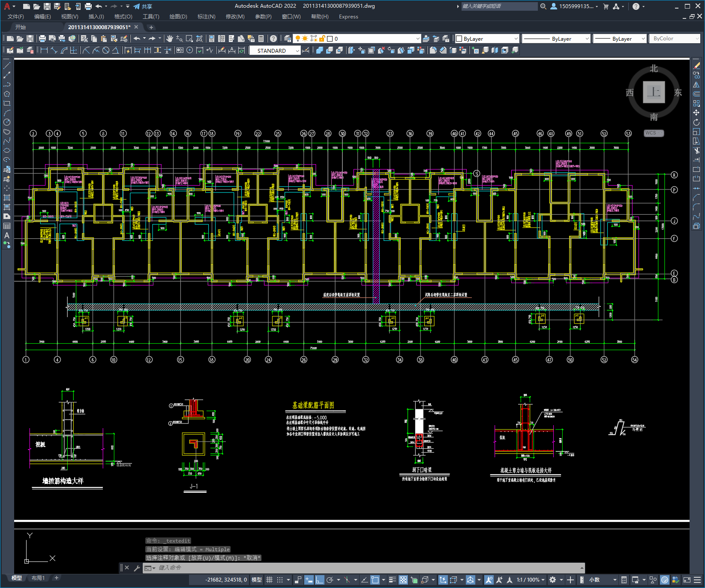Viewport: 705px width, 588px height.
Task: Switch to the 开始 tab
Action: (x=21, y=27)
